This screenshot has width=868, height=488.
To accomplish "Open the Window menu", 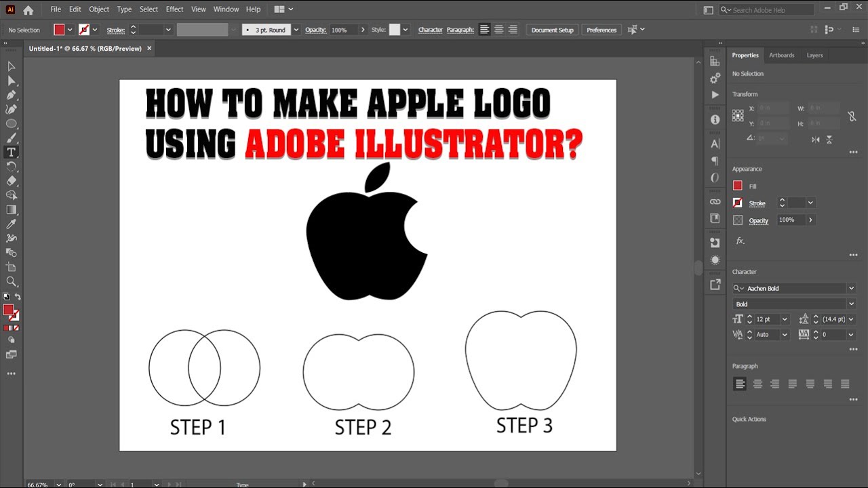I will 226,9.
